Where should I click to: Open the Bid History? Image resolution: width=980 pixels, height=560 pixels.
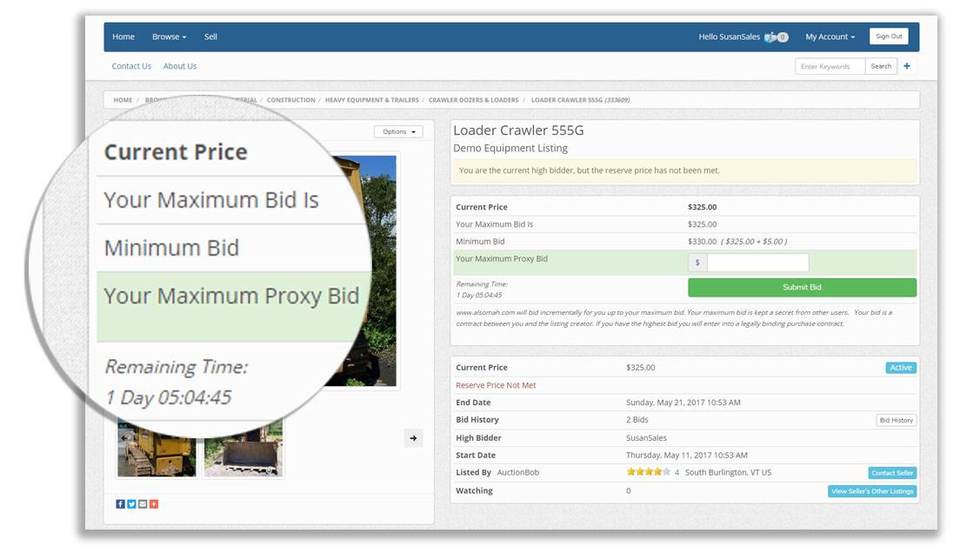896,420
